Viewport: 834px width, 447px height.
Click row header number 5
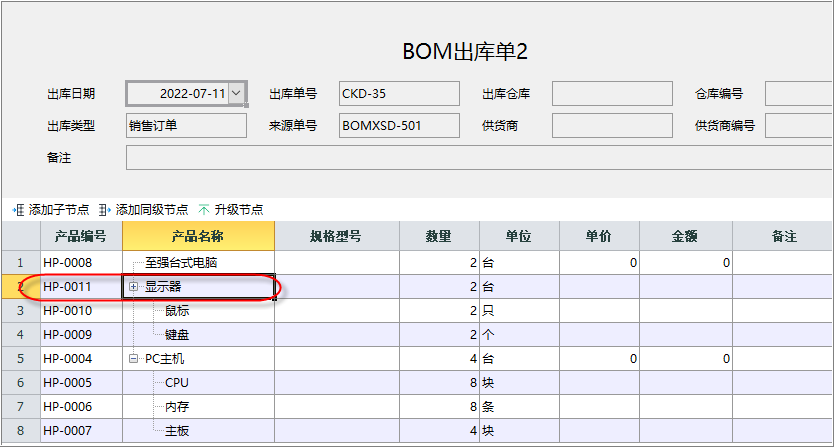click(21, 359)
